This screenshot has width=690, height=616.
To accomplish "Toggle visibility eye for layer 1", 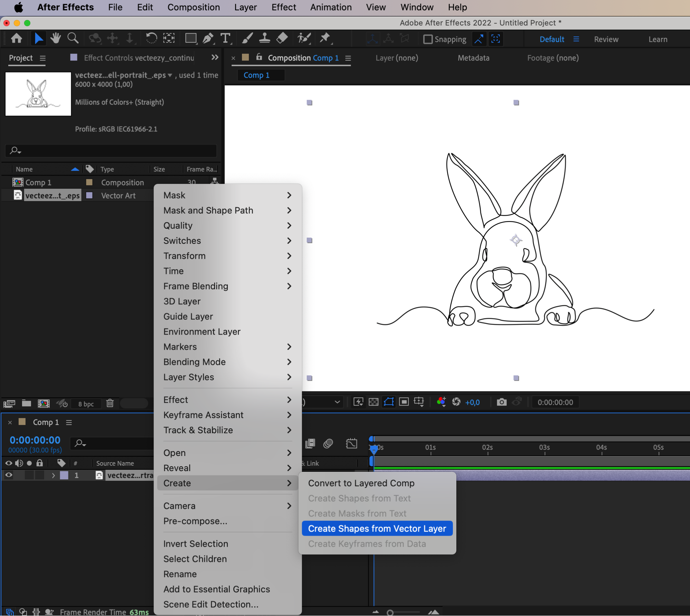I will point(9,475).
